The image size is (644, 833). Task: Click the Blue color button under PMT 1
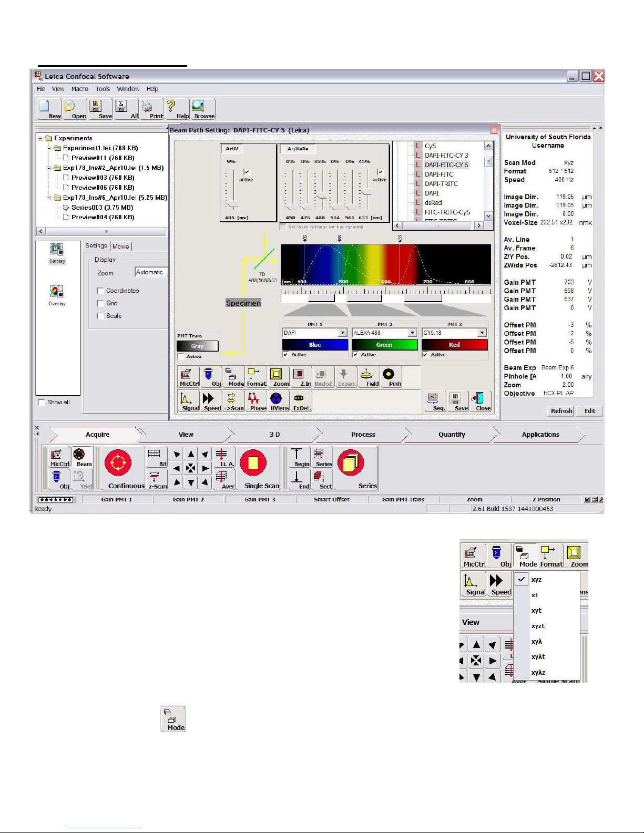(315, 345)
